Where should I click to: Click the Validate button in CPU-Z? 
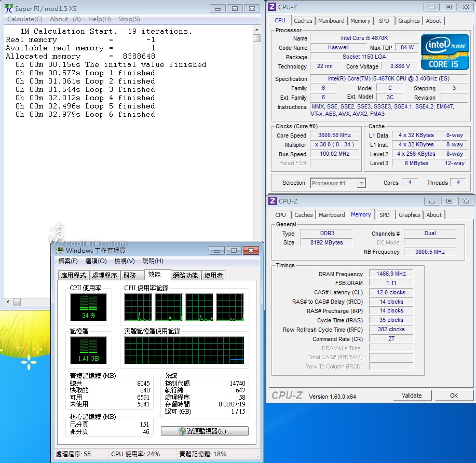(412, 396)
